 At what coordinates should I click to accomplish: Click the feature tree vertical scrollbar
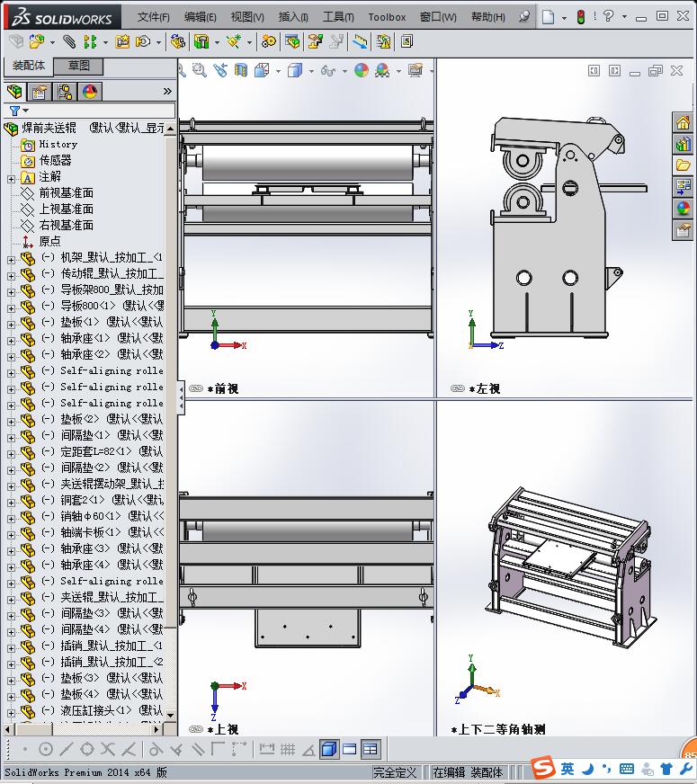(x=171, y=422)
